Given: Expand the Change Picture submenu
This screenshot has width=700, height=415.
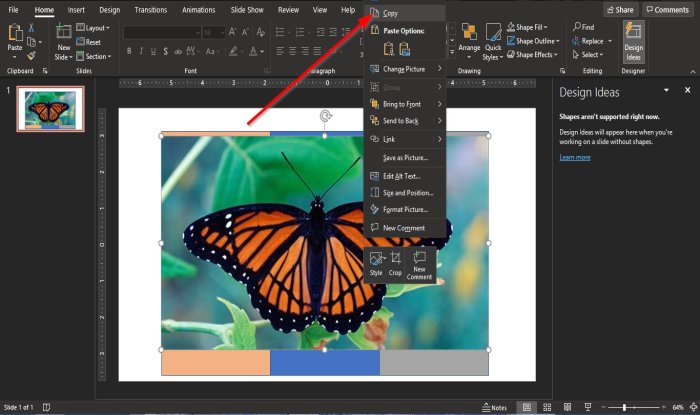Looking at the screenshot, I should 404,69.
